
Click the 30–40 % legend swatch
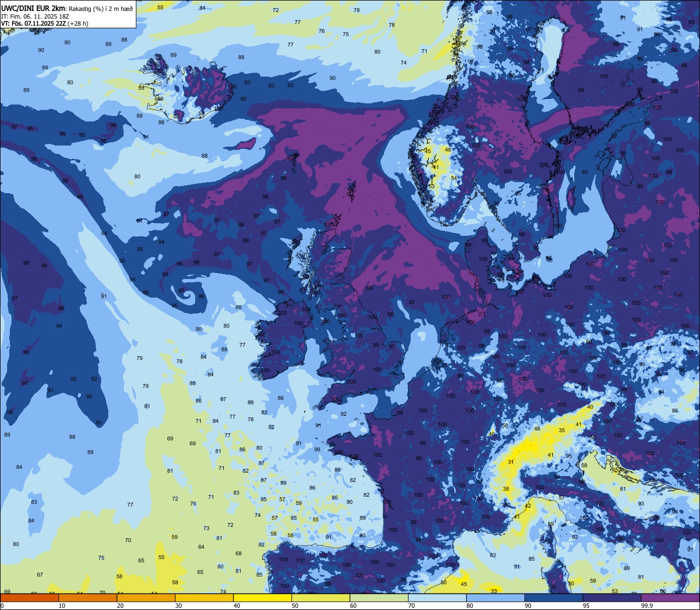204,598
